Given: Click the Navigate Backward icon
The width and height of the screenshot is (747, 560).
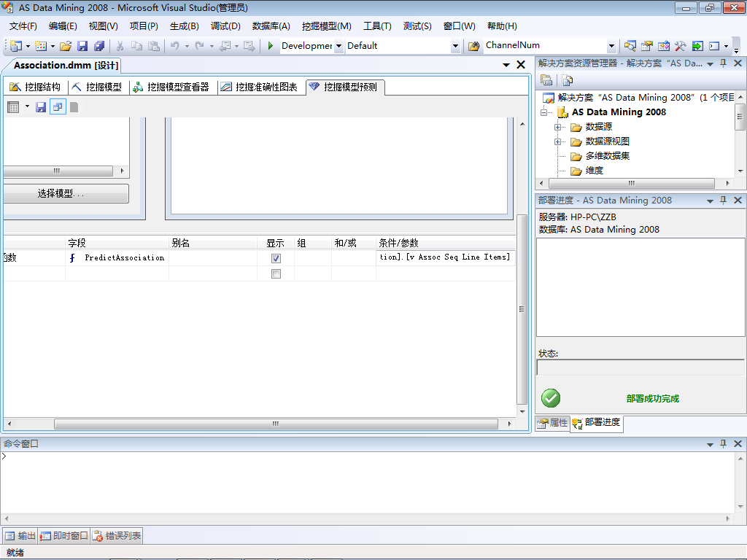Looking at the screenshot, I should coord(225,46).
